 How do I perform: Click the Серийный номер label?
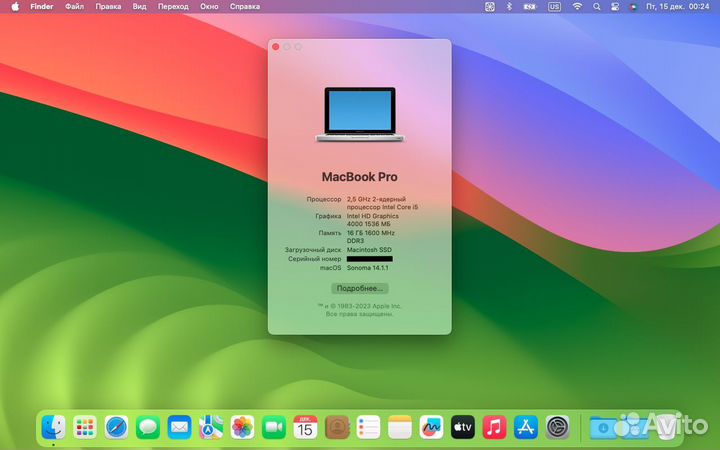[x=315, y=259]
